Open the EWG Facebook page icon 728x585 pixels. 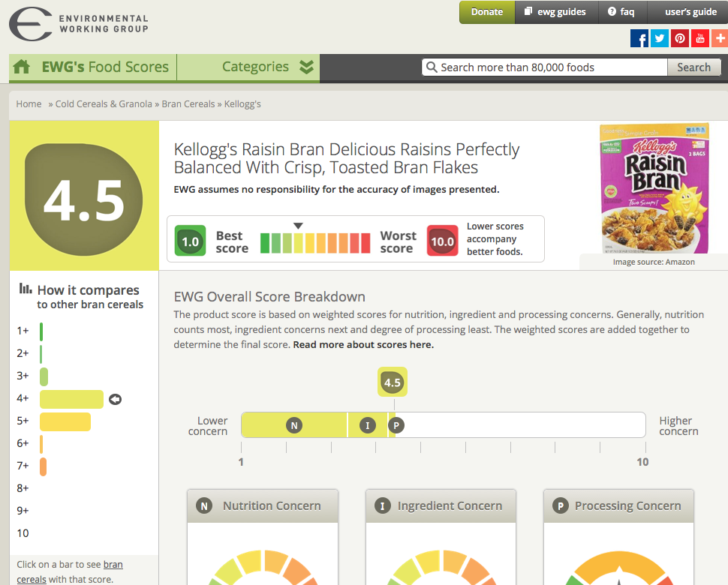tap(639, 39)
